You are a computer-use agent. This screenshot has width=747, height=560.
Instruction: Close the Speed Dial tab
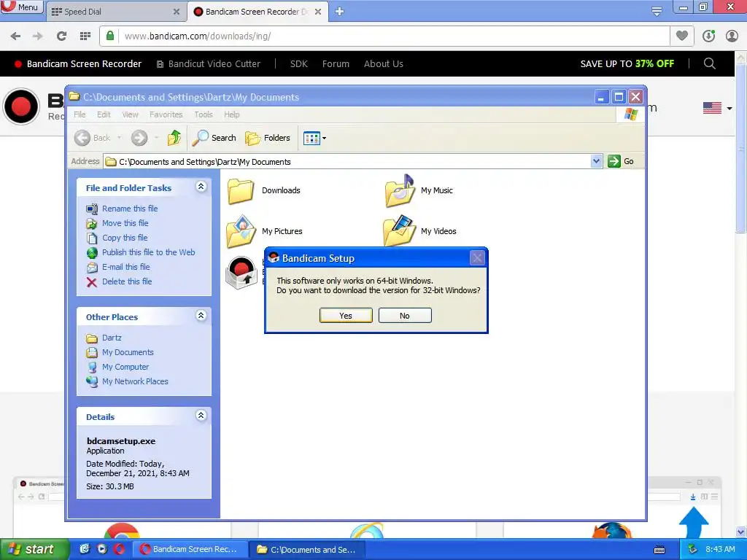[x=177, y=12]
